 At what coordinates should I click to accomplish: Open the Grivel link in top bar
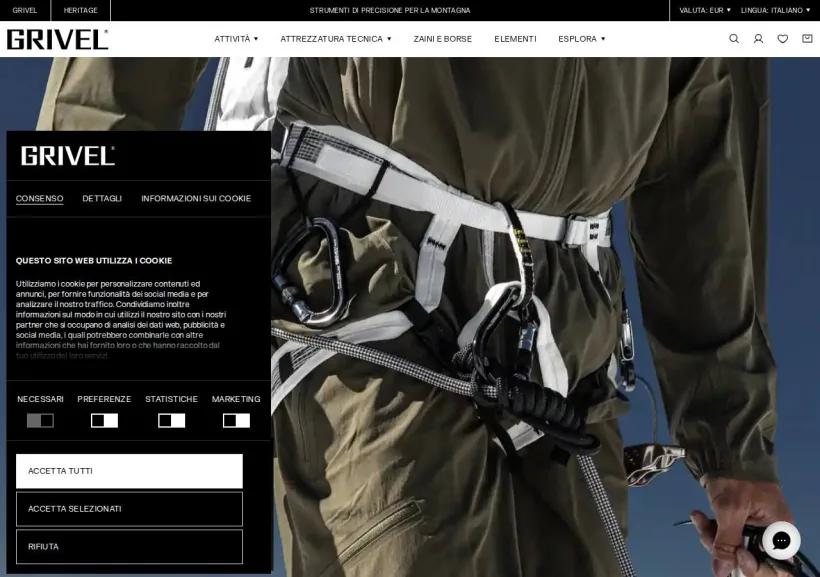point(25,10)
